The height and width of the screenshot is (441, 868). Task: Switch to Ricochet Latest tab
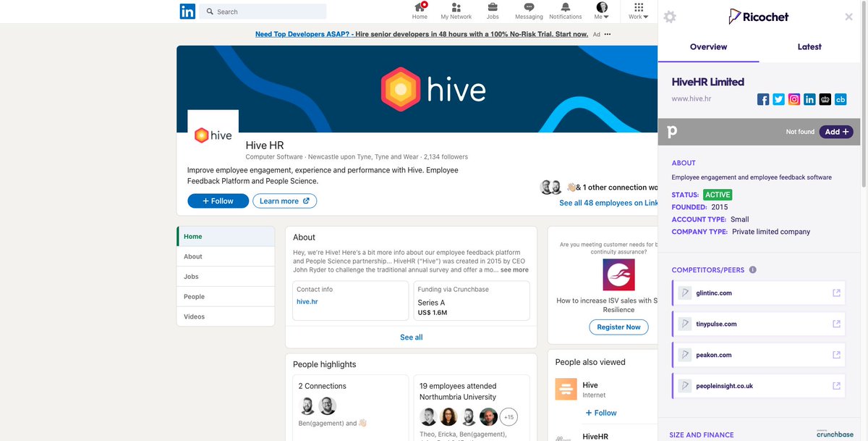[x=809, y=47]
